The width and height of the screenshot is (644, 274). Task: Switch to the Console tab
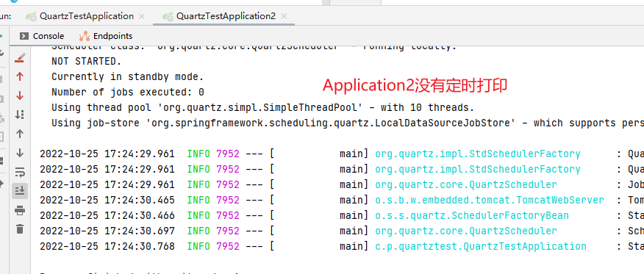pos(43,36)
